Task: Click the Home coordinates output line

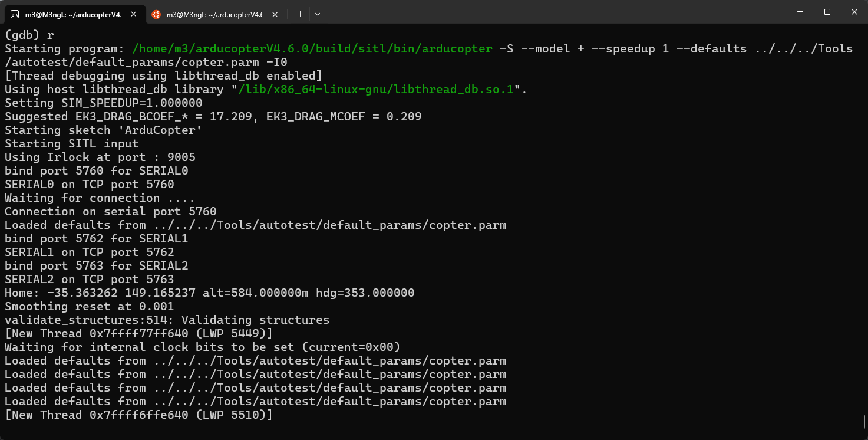Action: 209,293
